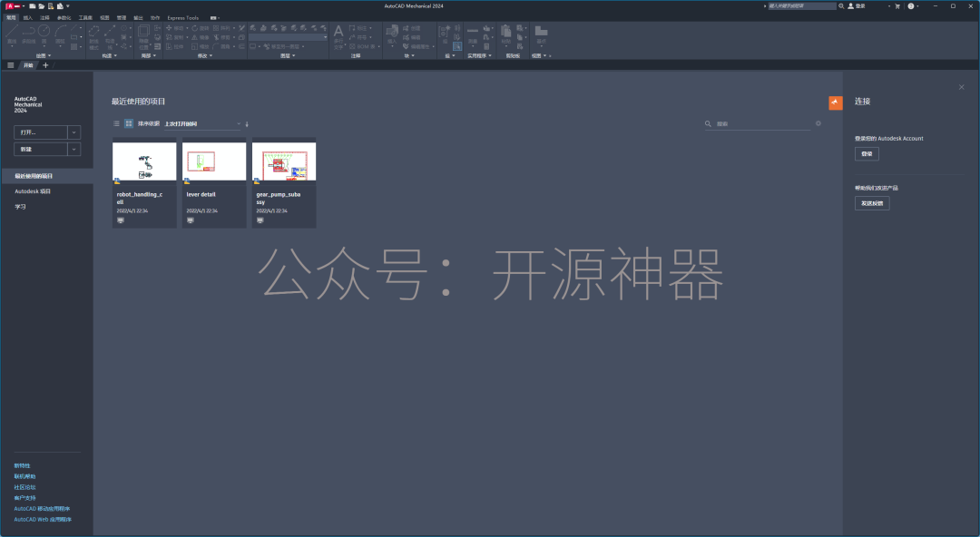Click the Open folder quick-access icon
980x537 pixels.
tap(41, 6)
